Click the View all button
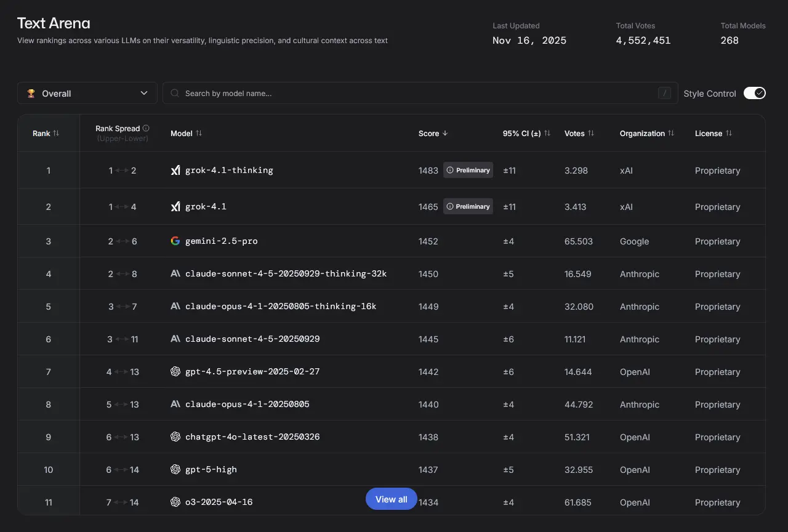788x532 pixels. [391, 499]
